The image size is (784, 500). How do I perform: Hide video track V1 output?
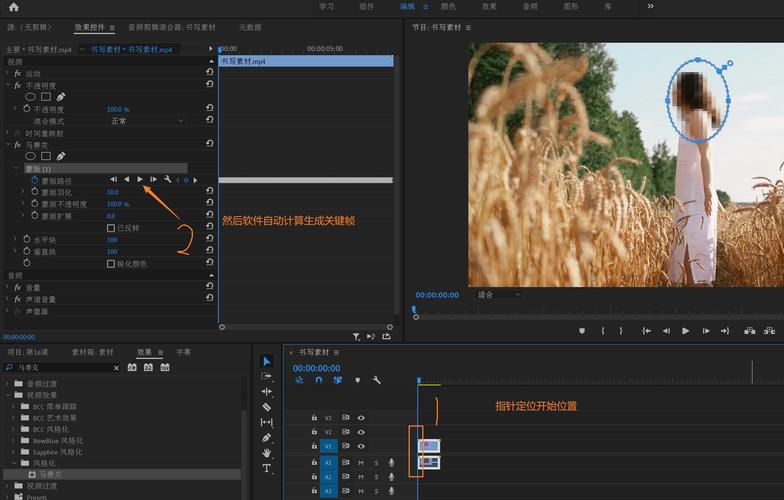[x=361, y=446]
